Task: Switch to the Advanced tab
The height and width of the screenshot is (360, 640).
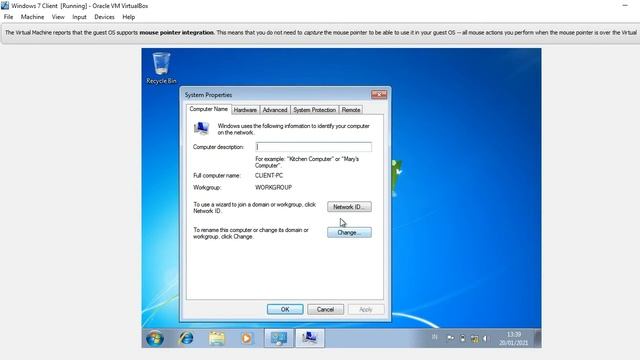Action: [x=275, y=110]
